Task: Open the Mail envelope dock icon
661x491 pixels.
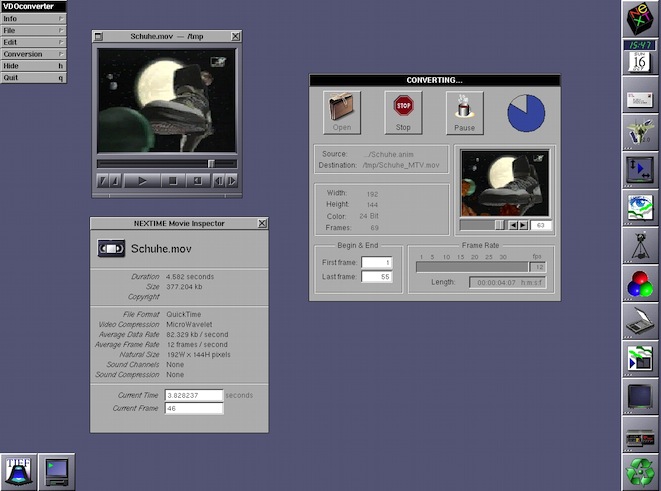Action: point(640,94)
